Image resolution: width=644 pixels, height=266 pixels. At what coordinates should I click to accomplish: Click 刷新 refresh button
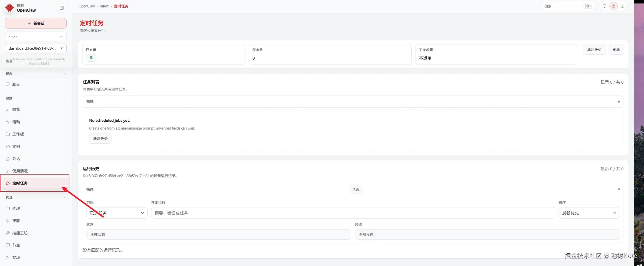616,50
